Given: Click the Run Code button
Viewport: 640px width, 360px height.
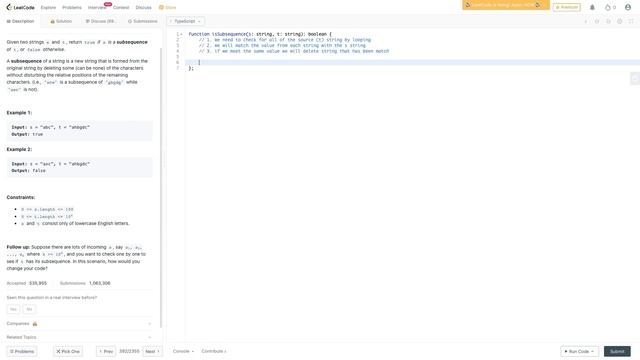Looking at the screenshot, I should pyautogui.click(x=580, y=351).
